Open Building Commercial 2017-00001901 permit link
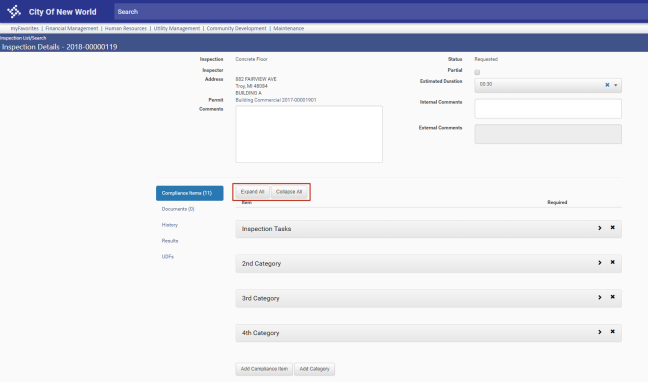 click(276, 100)
